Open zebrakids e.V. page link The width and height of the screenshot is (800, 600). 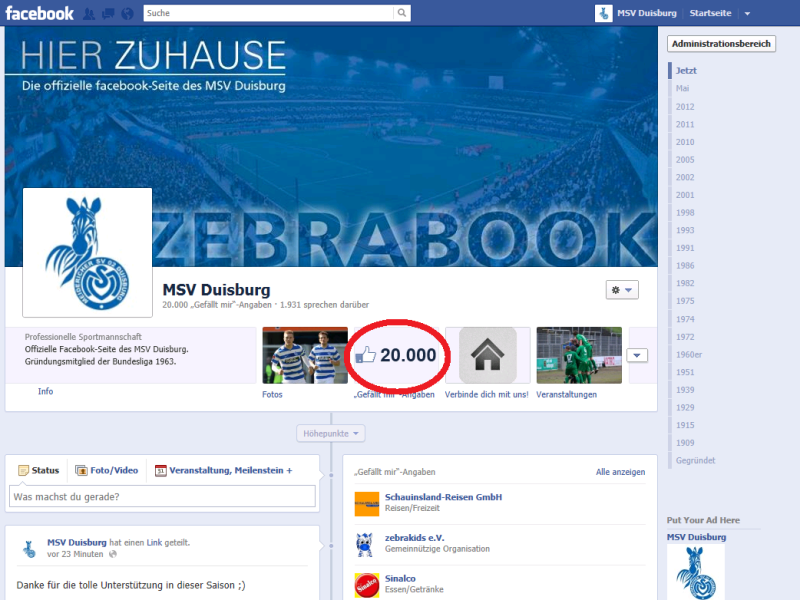click(x=414, y=538)
